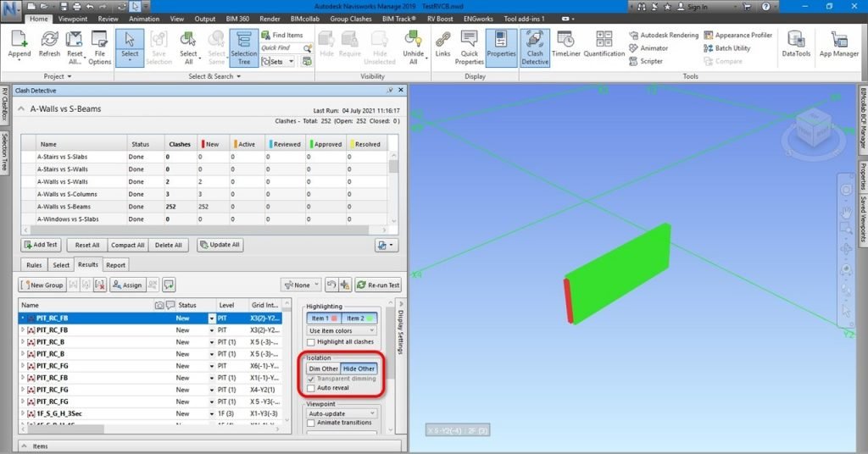Open the Select tab in Clash Detective
This screenshot has height=454, width=868.
pos(61,265)
